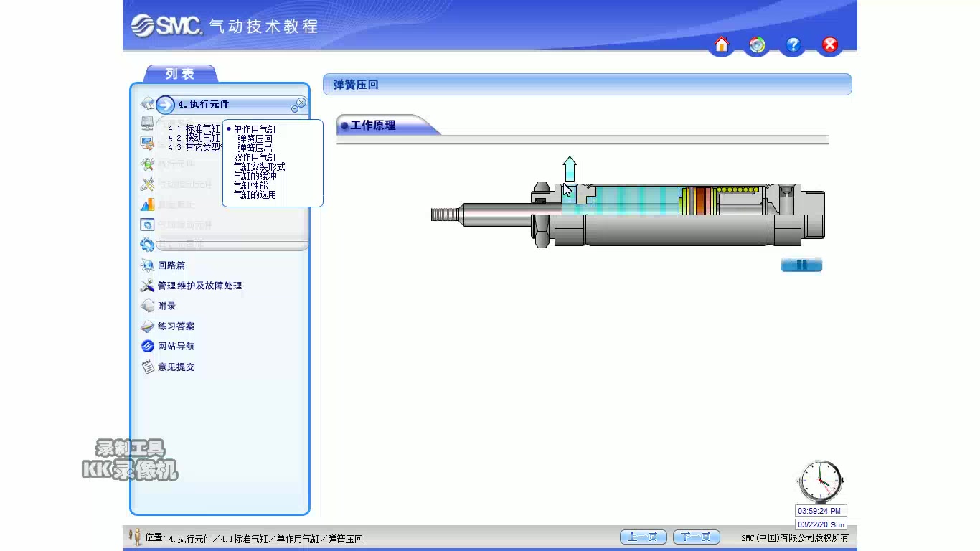Select 气缸性能 in the popup list

click(250, 185)
